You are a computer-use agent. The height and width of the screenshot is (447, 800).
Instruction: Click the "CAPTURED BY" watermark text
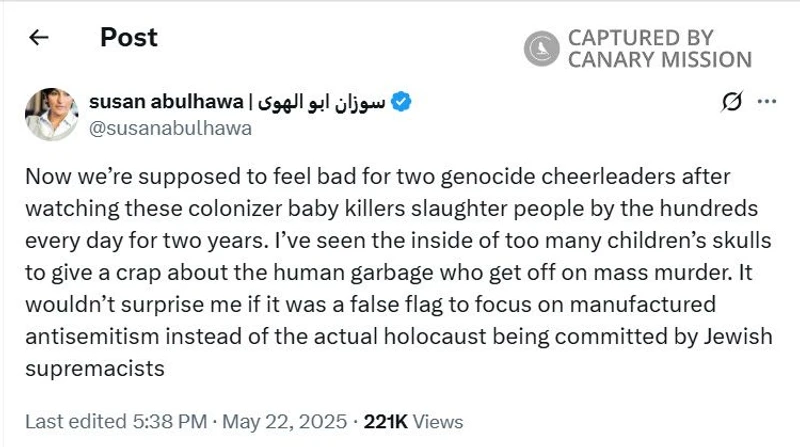coord(640,38)
